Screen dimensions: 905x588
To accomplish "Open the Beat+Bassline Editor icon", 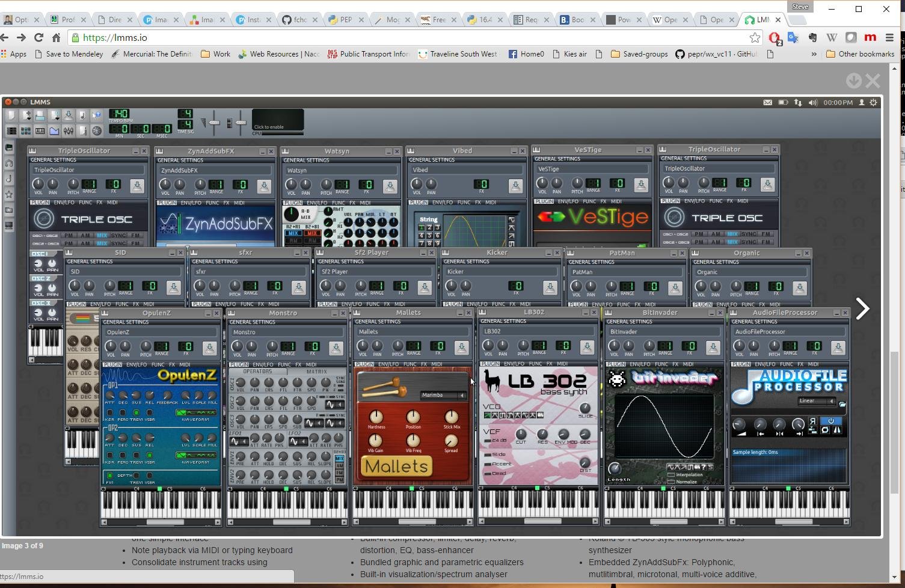I will 25,130.
